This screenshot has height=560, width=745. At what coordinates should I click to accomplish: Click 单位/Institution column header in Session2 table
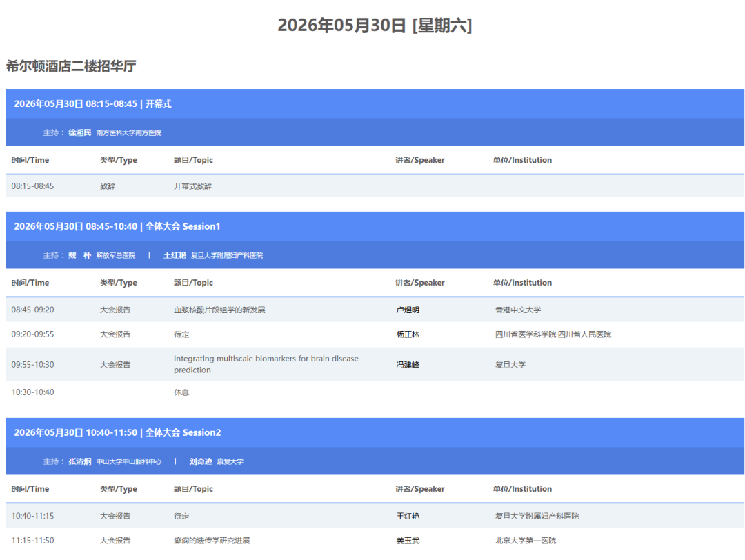523,489
